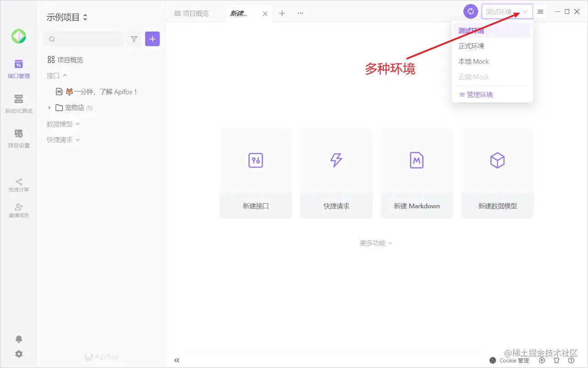Open 项目设置 from the sidebar
Viewport: 588px width, 368px height.
click(x=18, y=137)
